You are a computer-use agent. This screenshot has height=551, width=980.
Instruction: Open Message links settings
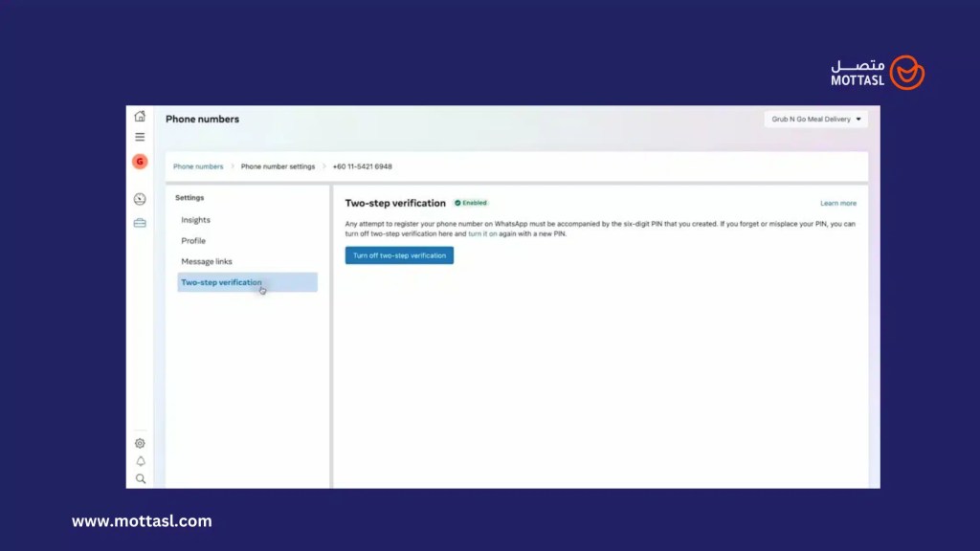tap(207, 261)
